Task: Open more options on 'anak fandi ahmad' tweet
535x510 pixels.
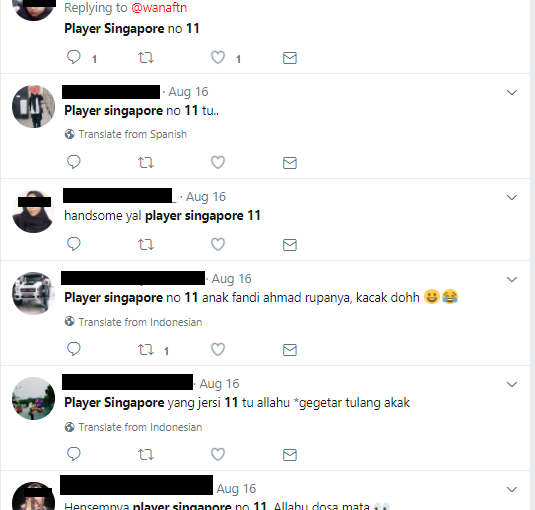Action: [512, 279]
